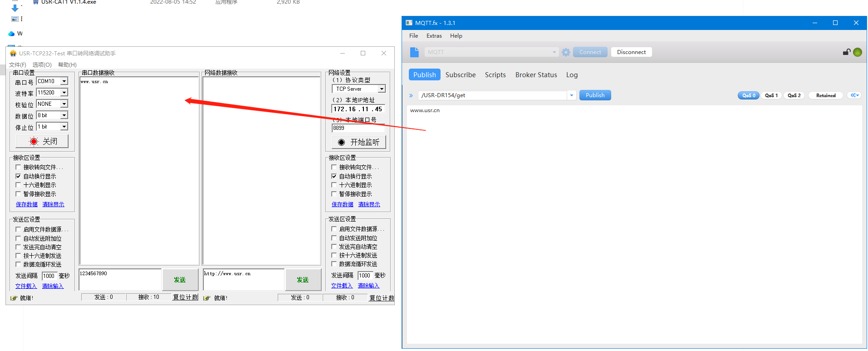
Task: Click the local port field showing 8899
Action: coord(358,128)
